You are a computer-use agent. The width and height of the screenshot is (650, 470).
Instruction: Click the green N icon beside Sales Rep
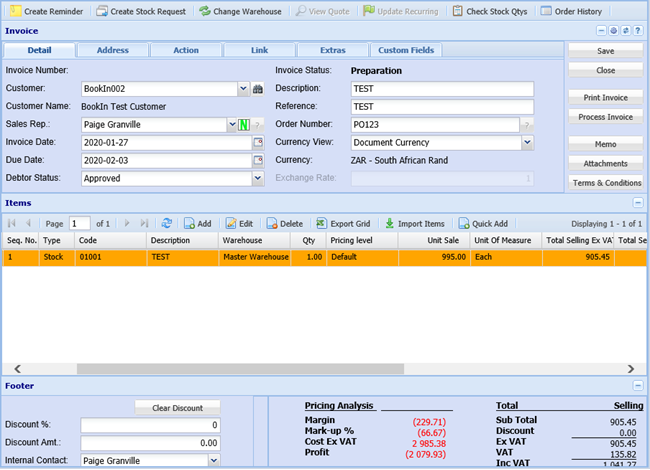[243, 125]
